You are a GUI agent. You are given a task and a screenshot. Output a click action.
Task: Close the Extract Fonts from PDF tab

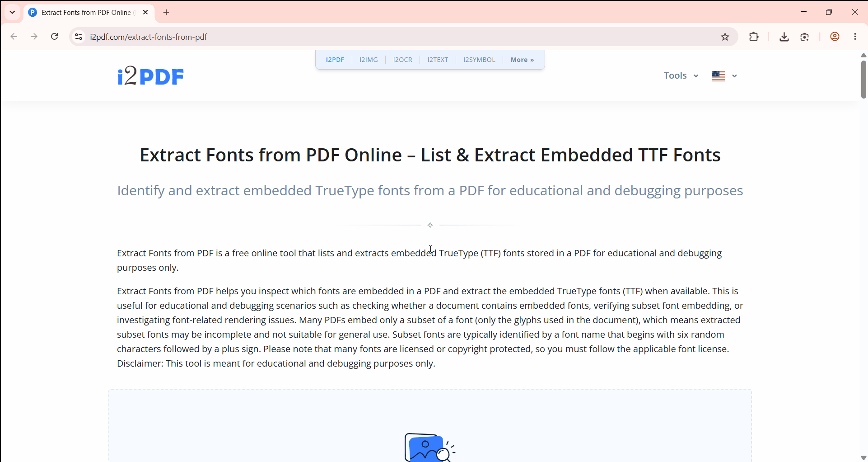145,13
